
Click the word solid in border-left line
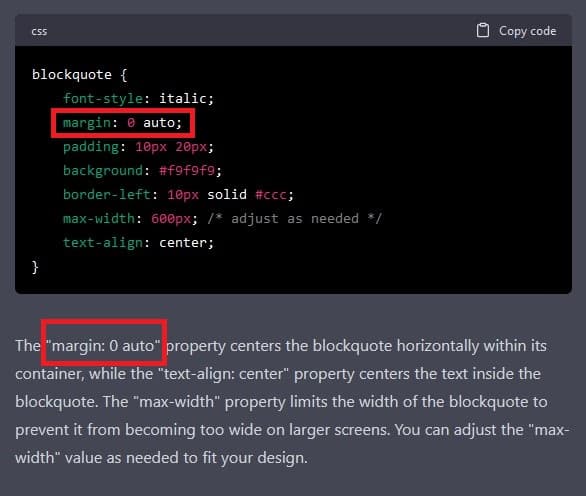(227, 195)
